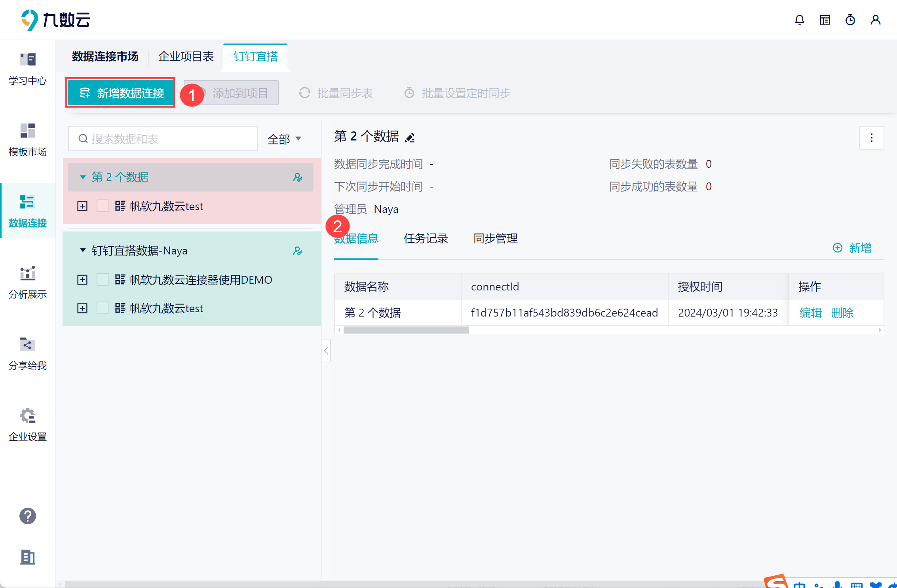Open the 全部 filter dropdown
Screen dimensions: 897x588
coord(284,139)
